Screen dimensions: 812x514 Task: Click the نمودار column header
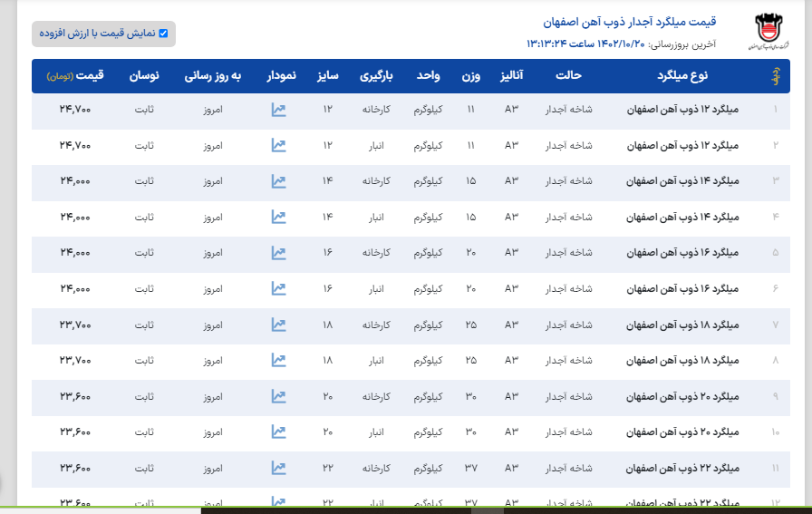(280, 76)
